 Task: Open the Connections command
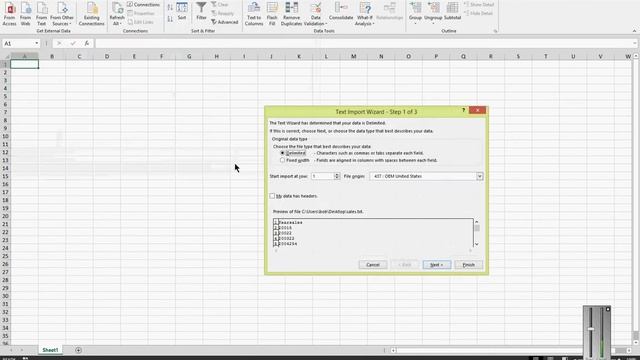tap(143, 4)
